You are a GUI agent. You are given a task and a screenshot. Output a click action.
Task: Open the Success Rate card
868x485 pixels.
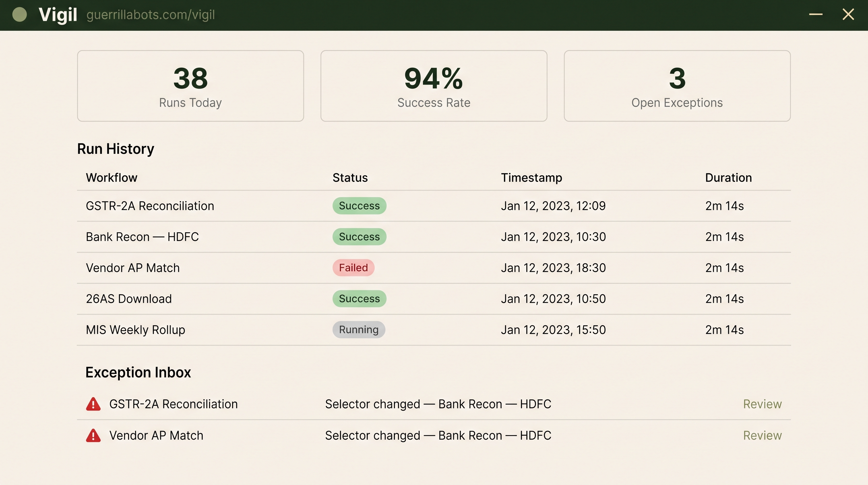click(x=434, y=86)
